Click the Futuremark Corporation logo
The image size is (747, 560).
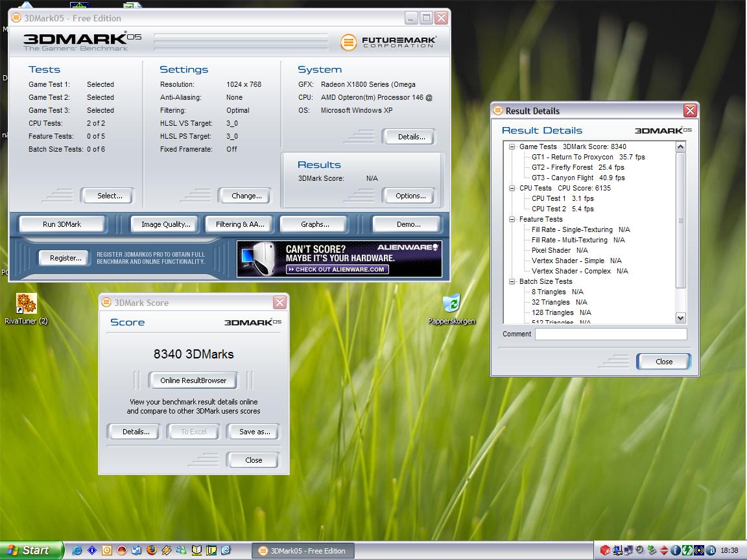388,42
